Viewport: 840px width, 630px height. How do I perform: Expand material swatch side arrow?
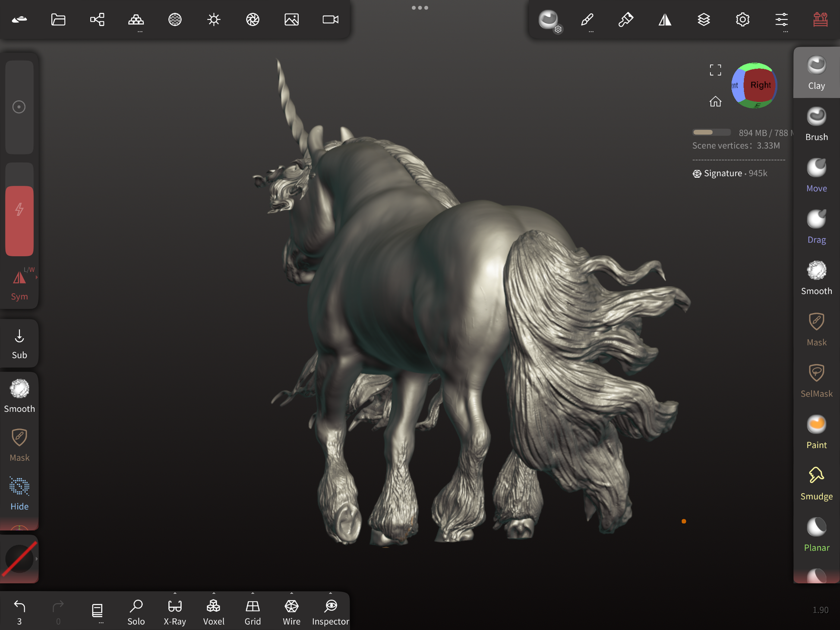36,559
